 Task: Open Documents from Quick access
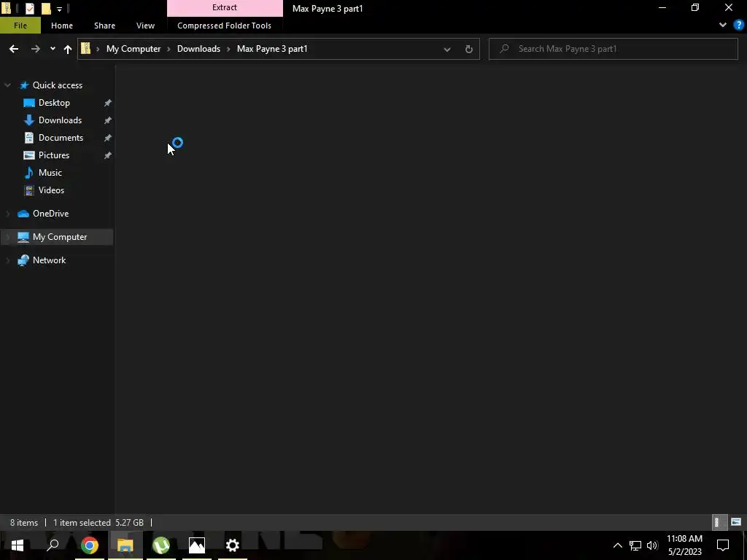61,138
